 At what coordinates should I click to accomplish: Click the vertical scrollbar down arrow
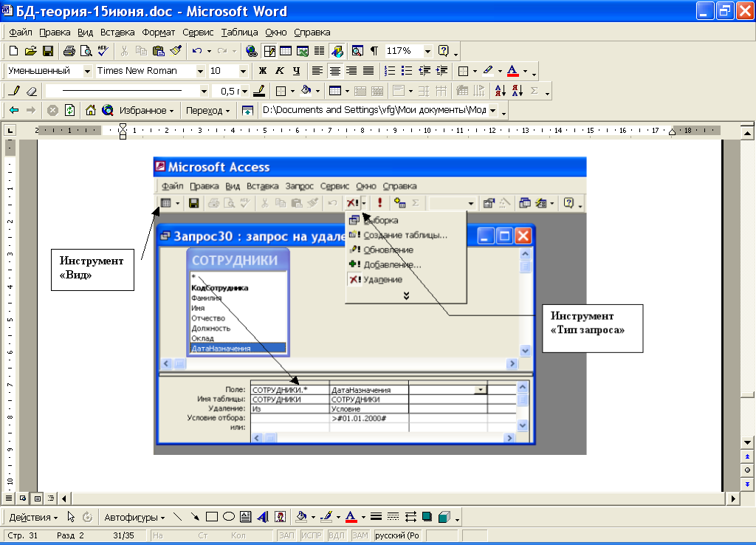point(747,443)
